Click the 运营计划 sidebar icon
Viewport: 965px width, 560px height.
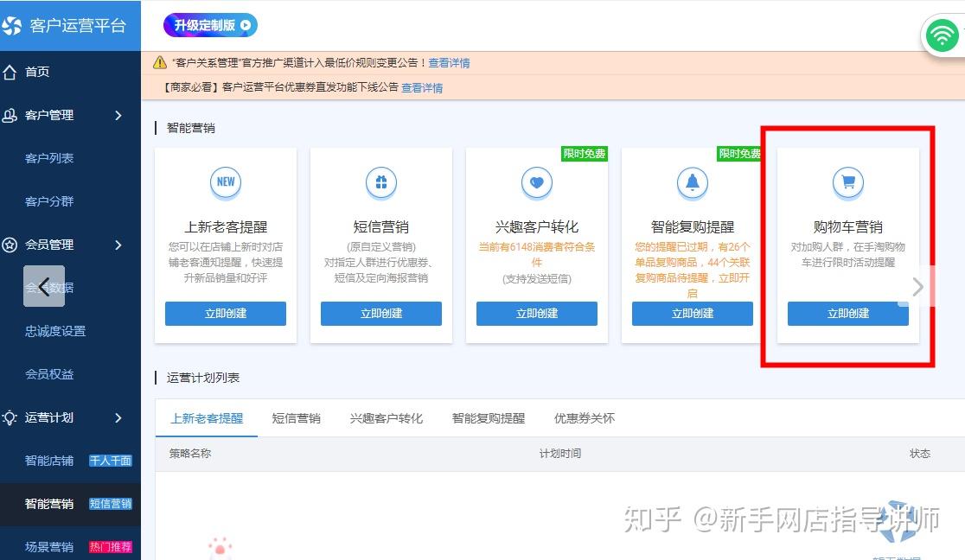[x=12, y=417]
